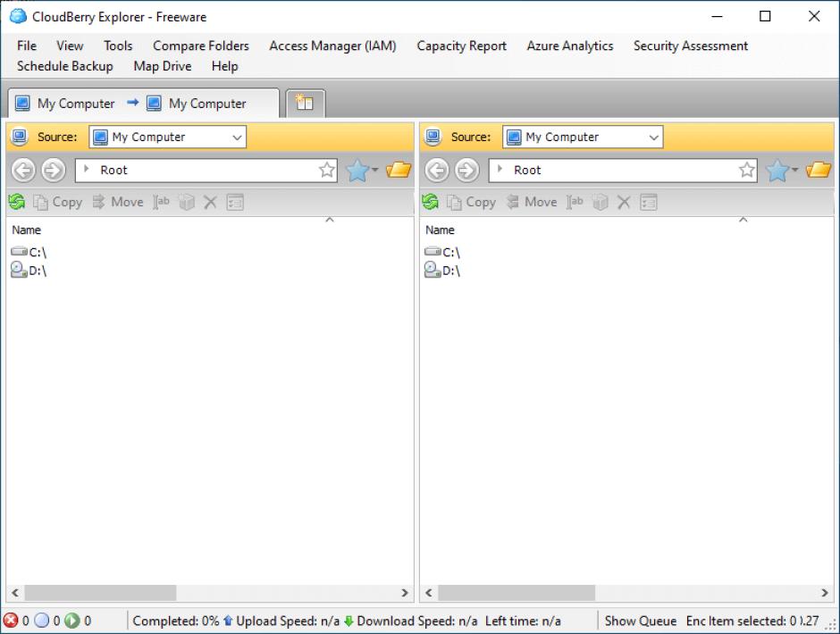Open Compare Folders menu
Viewport: 840px width, 634px height.
pyautogui.click(x=201, y=46)
